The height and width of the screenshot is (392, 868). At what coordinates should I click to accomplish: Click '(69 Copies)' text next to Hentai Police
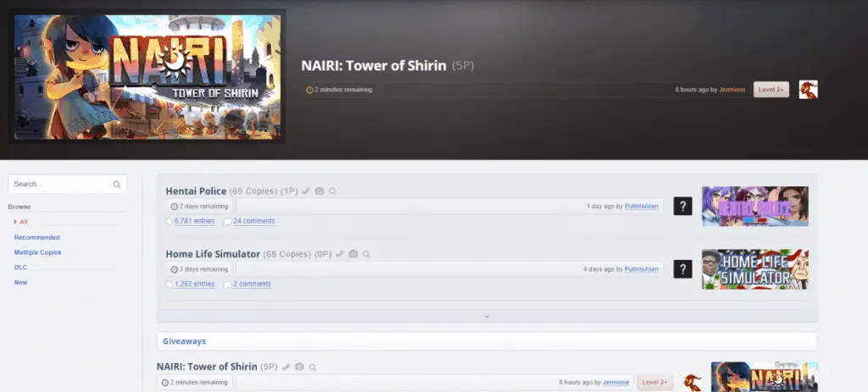253,191
